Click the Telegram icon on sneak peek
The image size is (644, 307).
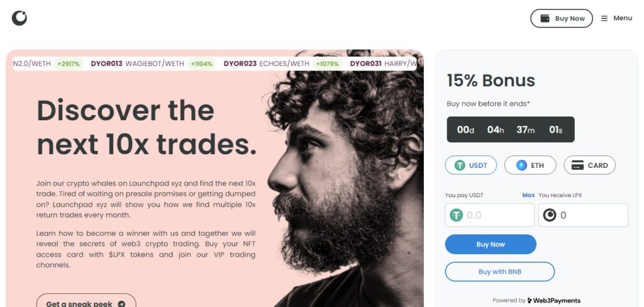(121, 304)
